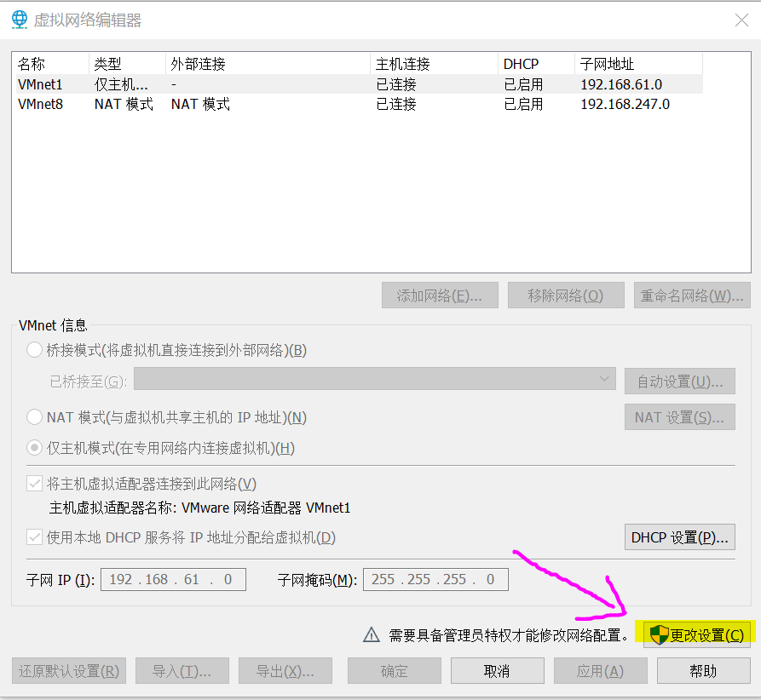Select the VMnet1 network row
The width and height of the screenshot is (761, 700).
tap(357, 84)
